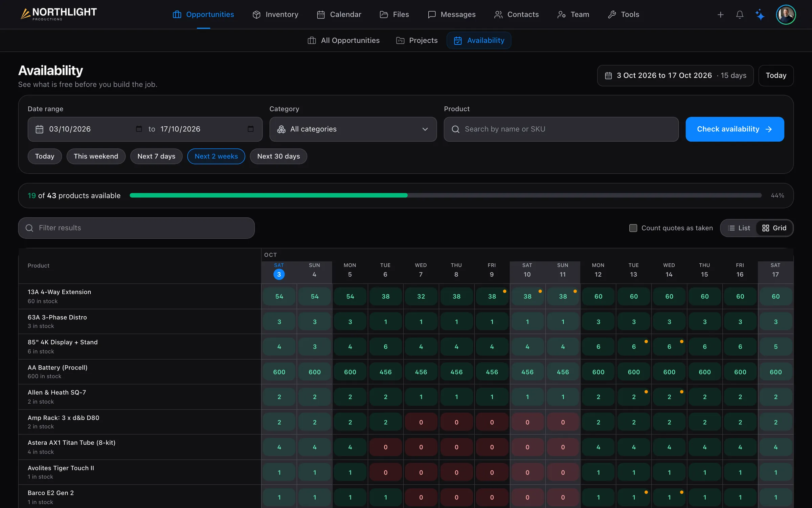Select the Next 7 days preset
Image resolution: width=812 pixels, height=508 pixels.
156,156
